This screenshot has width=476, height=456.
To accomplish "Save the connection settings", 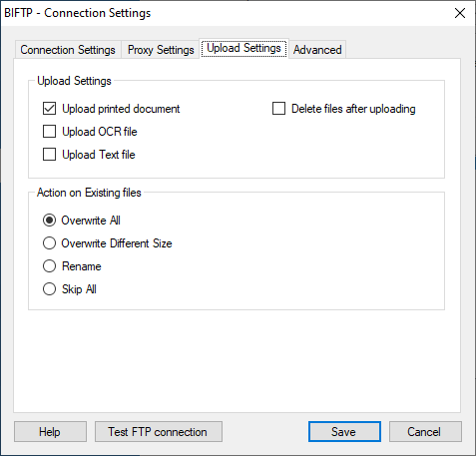I will click(344, 432).
